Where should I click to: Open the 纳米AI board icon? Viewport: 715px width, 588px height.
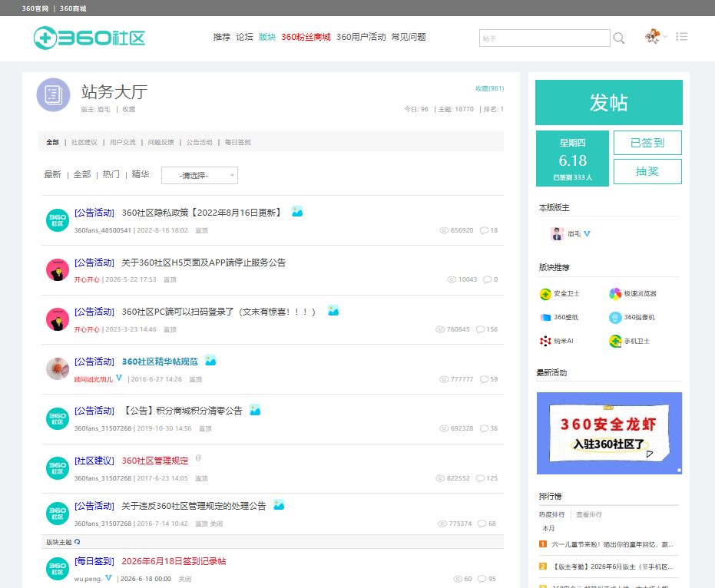tap(545, 341)
